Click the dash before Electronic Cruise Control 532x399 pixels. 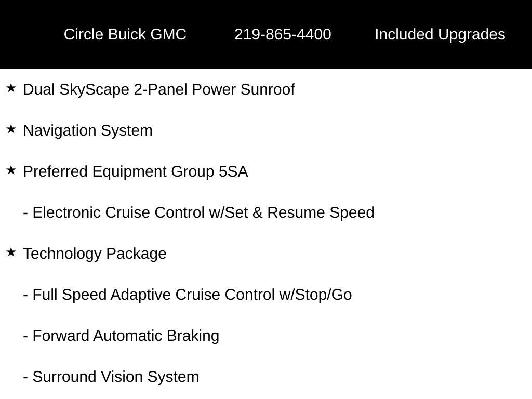click(x=25, y=213)
